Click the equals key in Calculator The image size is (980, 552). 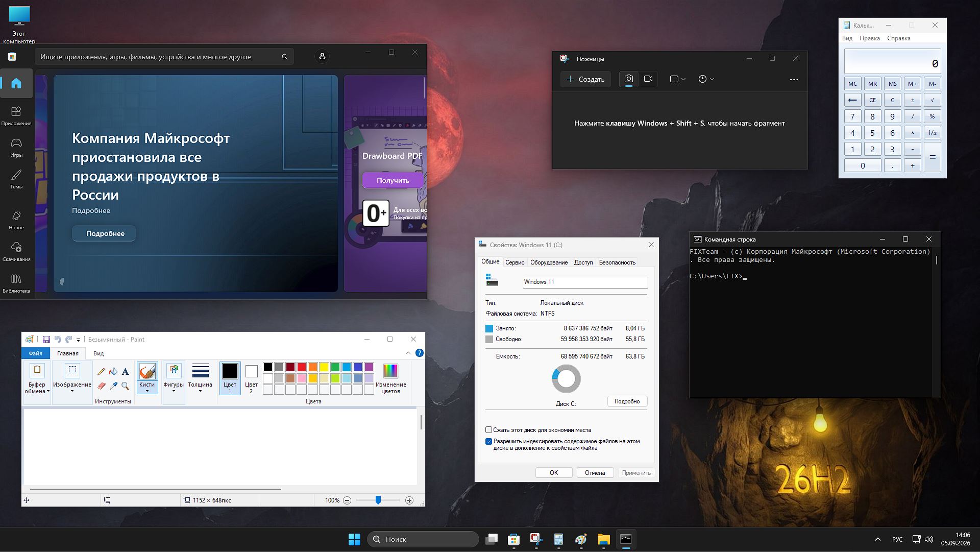click(932, 157)
